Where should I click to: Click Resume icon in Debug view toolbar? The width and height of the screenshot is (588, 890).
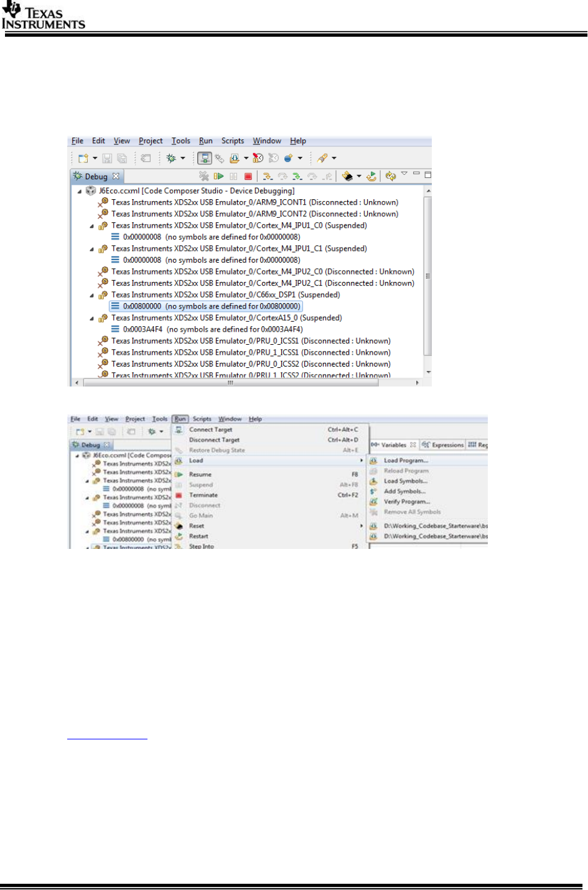click(218, 177)
